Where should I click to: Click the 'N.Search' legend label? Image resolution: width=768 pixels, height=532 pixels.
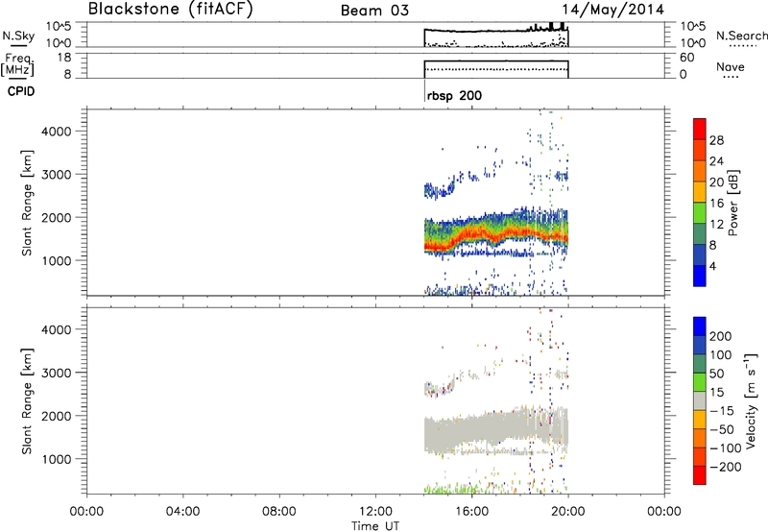tap(741, 36)
